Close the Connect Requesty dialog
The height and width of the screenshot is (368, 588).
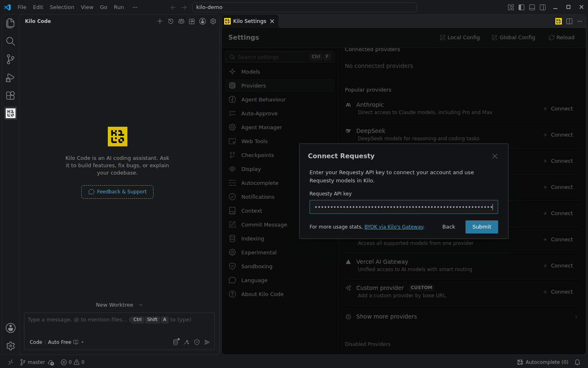[x=495, y=156]
